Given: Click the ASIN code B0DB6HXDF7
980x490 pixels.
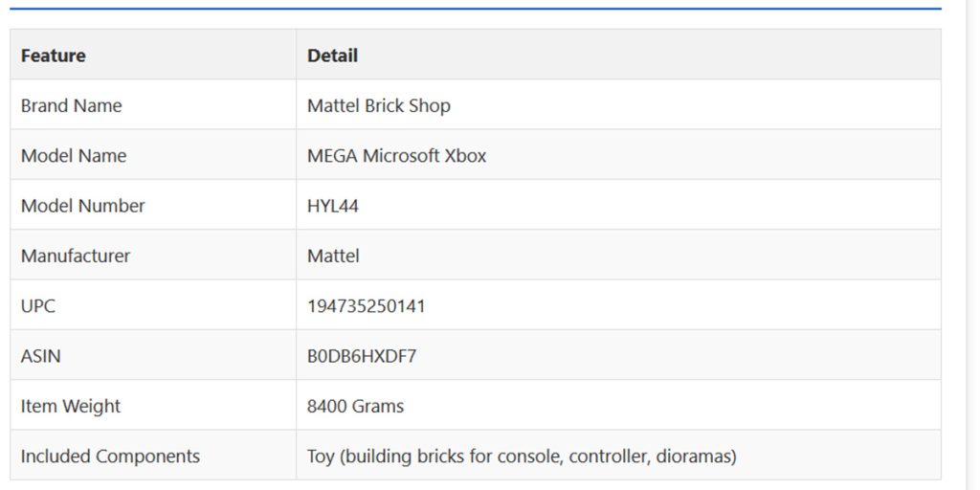Looking at the screenshot, I should tap(361, 356).
